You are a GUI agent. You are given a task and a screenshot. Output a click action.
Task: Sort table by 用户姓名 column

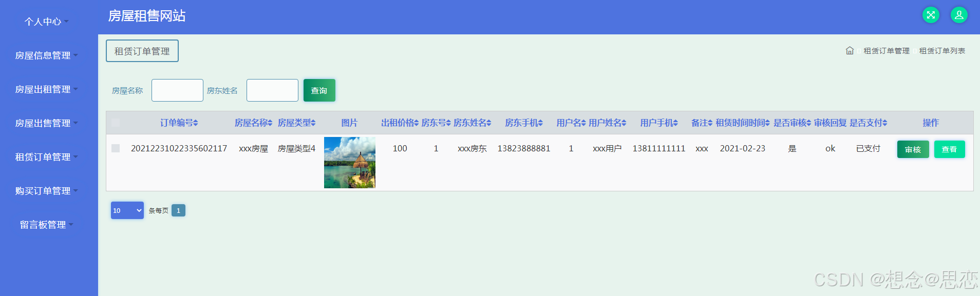point(607,123)
